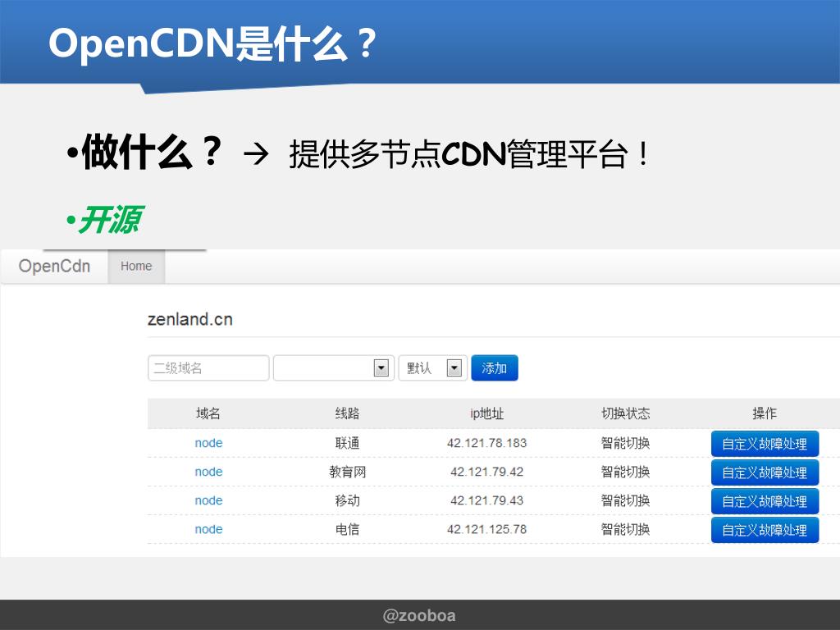Open the empty line selection dropdown
This screenshot has height=630, width=840.
334,368
